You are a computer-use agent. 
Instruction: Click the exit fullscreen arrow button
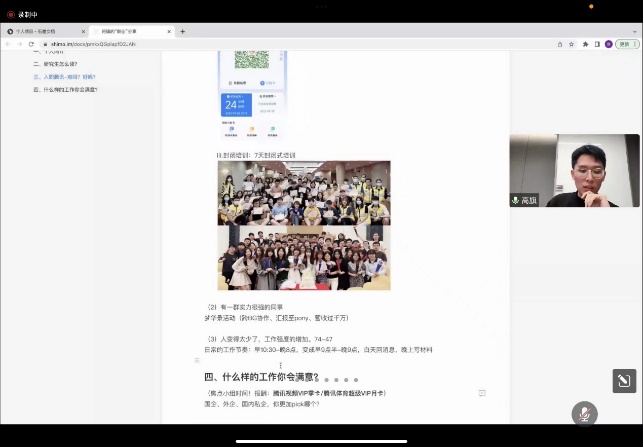coord(623,381)
